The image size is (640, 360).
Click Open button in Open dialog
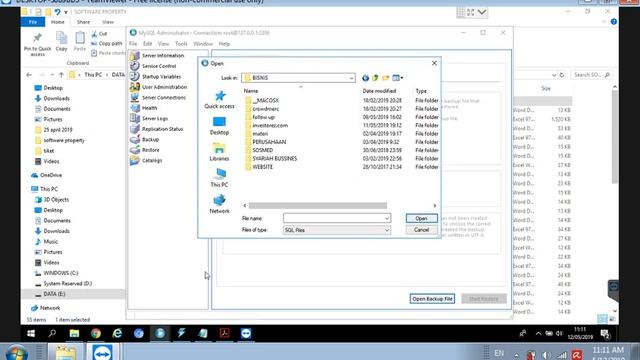[421, 218]
